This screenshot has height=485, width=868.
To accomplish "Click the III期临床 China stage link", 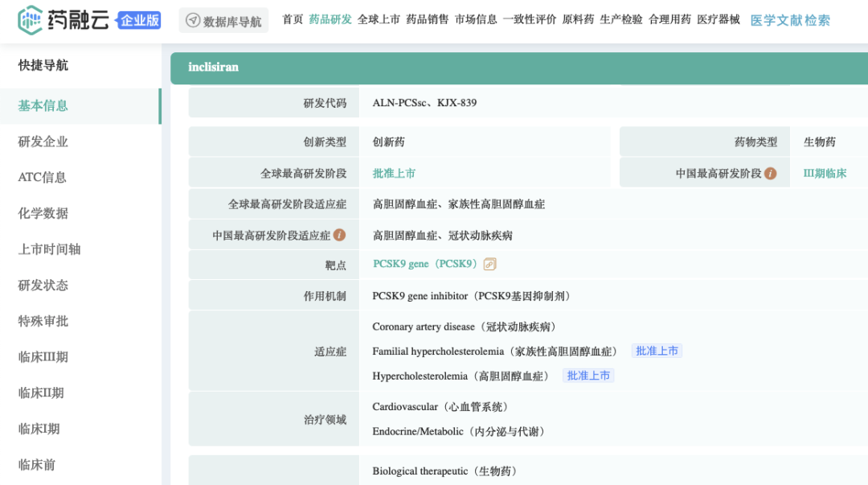I will click(x=825, y=173).
